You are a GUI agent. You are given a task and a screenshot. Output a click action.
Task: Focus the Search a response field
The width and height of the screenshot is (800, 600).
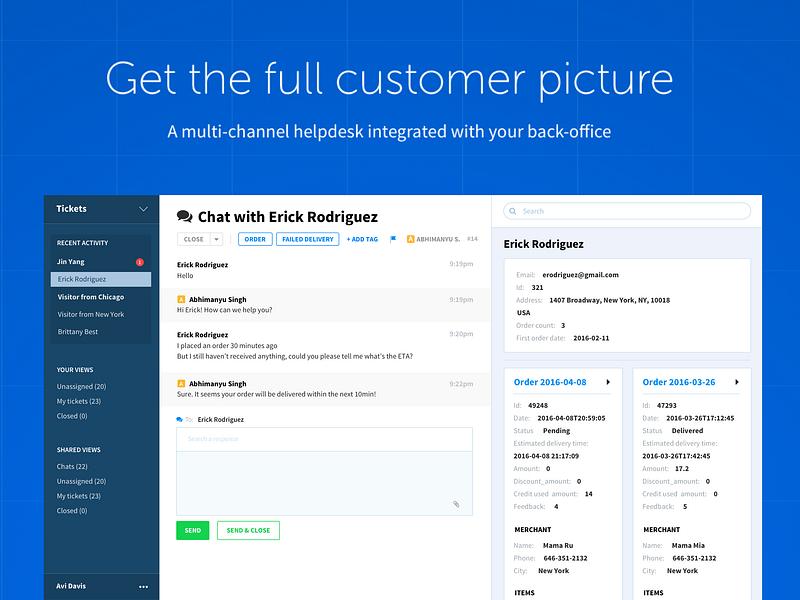pos(324,439)
